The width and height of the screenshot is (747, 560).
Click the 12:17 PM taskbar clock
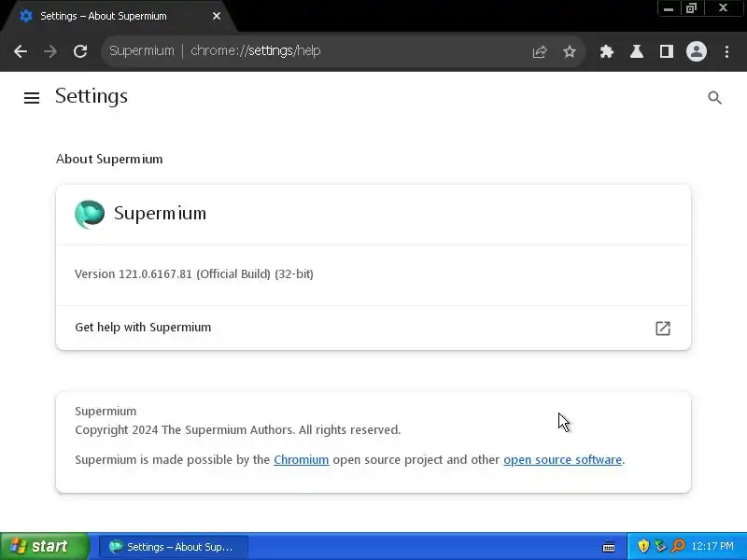[x=712, y=546]
